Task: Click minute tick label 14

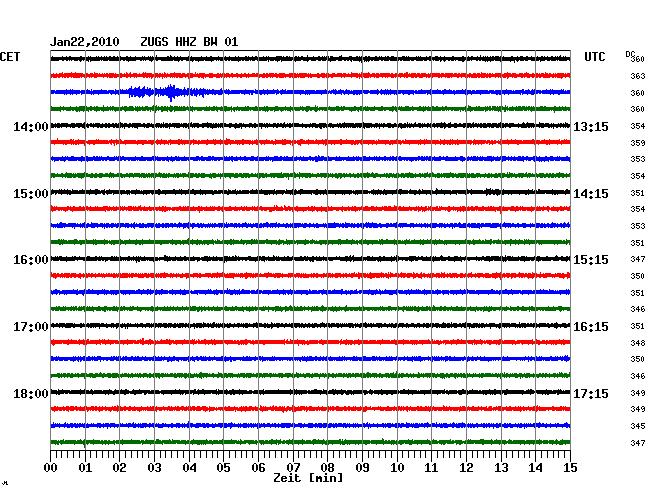Action: 535,468
